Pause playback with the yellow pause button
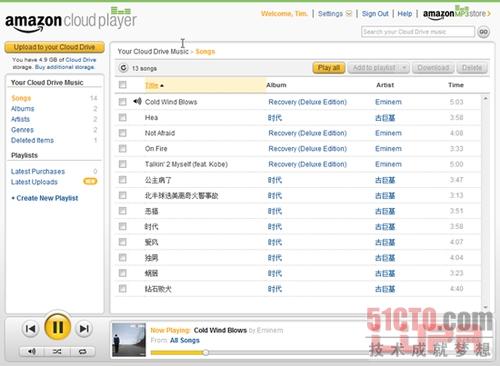Viewport: 500px width, 366px height. [x=58, y=328]
